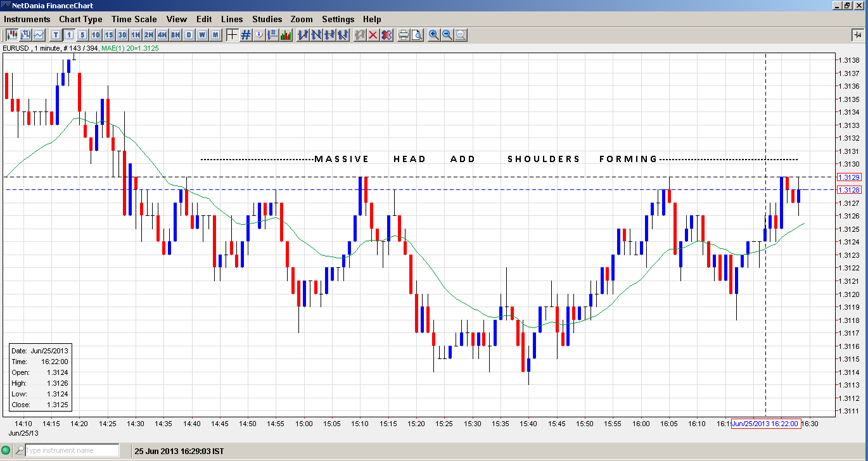Switch to OHLC bar chart icon
The image size is (868, 461).
(x=25, y=35)
